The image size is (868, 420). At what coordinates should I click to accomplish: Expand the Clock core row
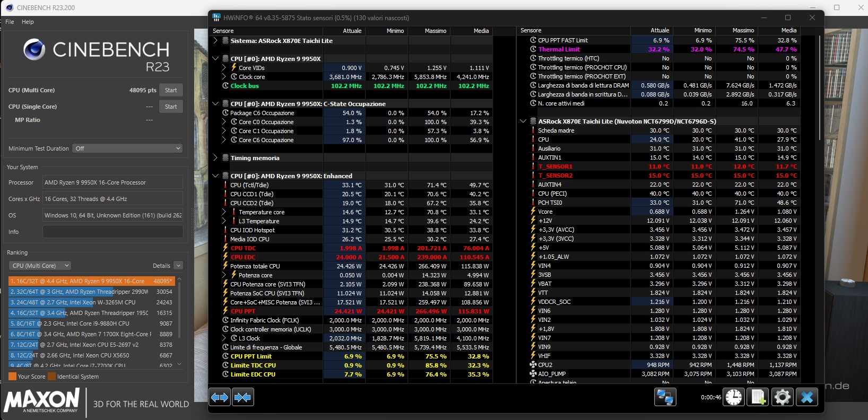[x=224, y=76]
